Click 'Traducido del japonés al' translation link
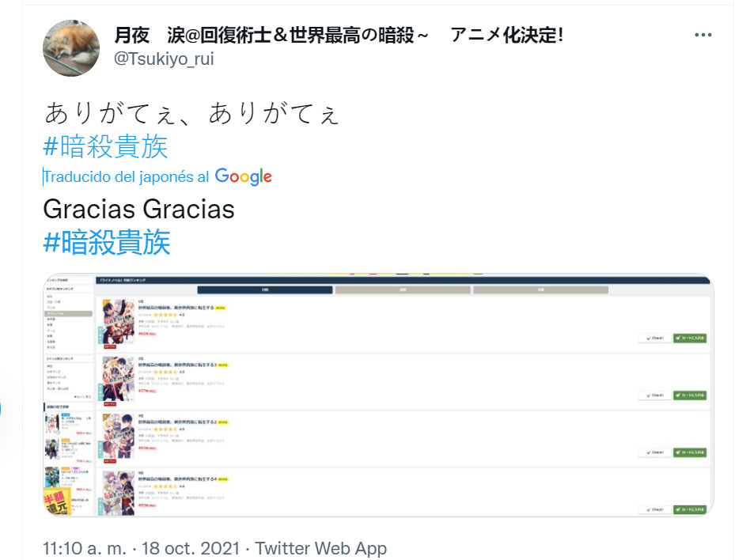Screen dimensions: 750x560 pyautogui.click(x=127, y=177)
